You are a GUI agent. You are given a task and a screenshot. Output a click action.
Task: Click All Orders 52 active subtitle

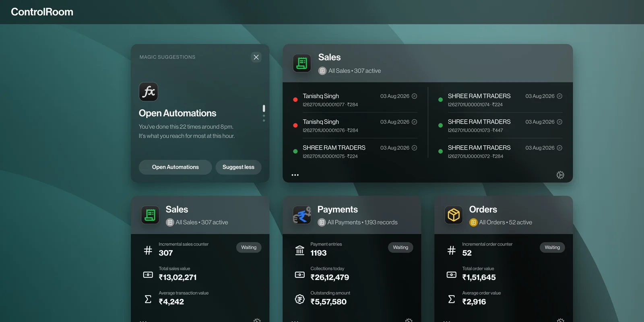click(506, 222)
